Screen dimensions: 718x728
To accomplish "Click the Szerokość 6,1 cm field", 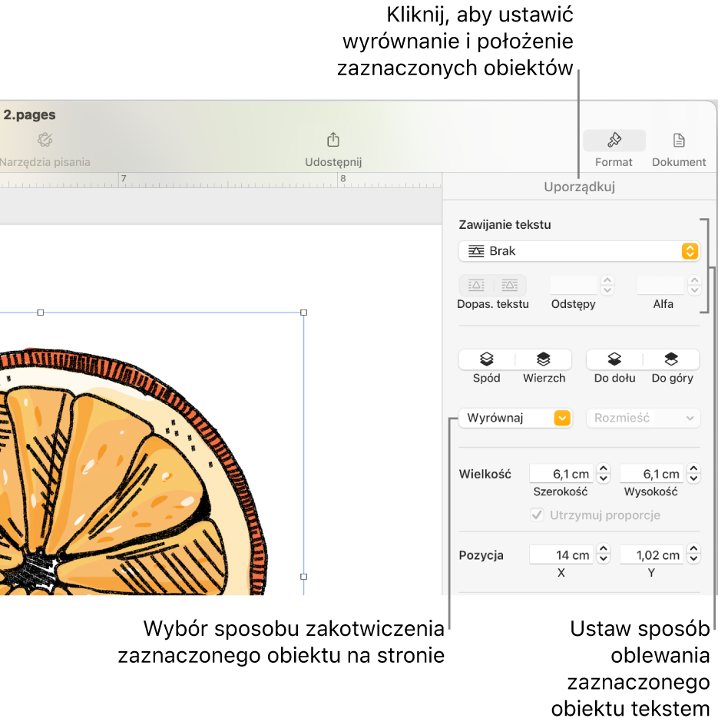I will 561,474.
